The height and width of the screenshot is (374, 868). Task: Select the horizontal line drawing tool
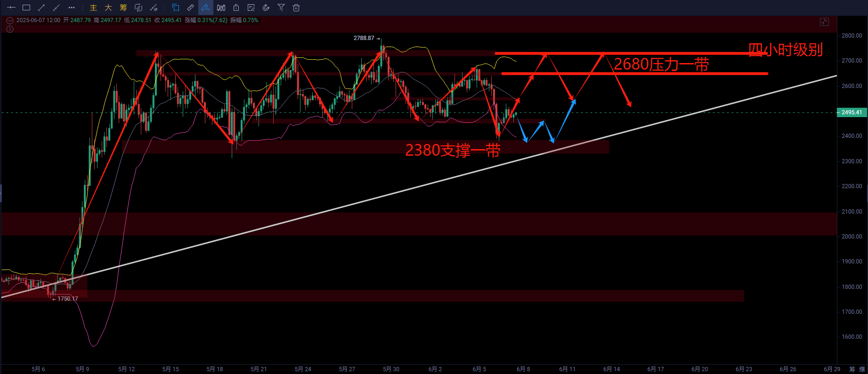[11, 8]
